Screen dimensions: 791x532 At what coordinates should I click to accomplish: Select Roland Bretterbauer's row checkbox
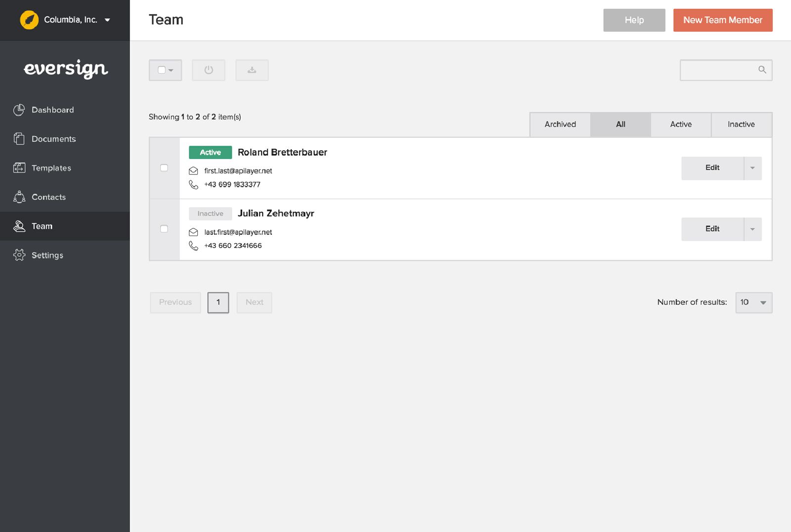coord(164,168)
